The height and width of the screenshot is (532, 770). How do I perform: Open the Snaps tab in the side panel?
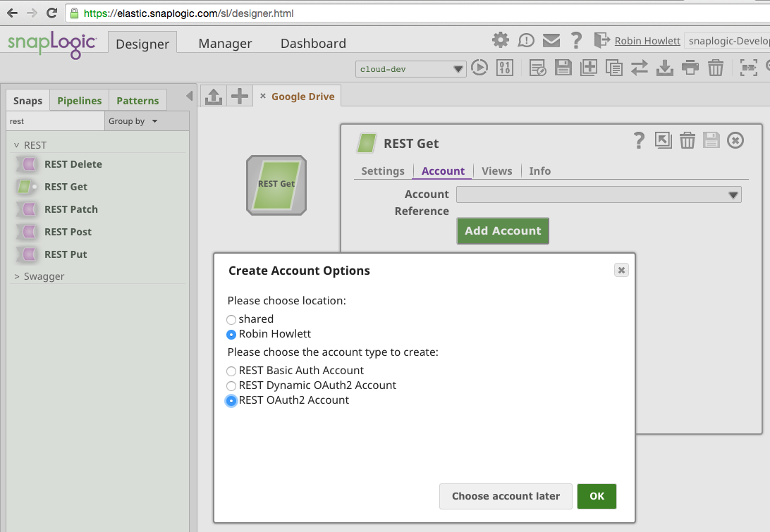click(28, 101)
